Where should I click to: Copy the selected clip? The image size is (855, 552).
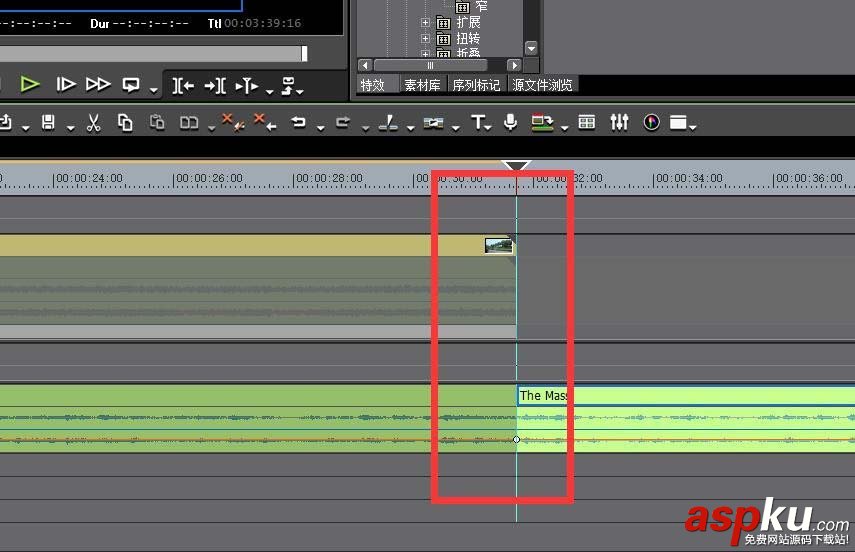[125, 123]
